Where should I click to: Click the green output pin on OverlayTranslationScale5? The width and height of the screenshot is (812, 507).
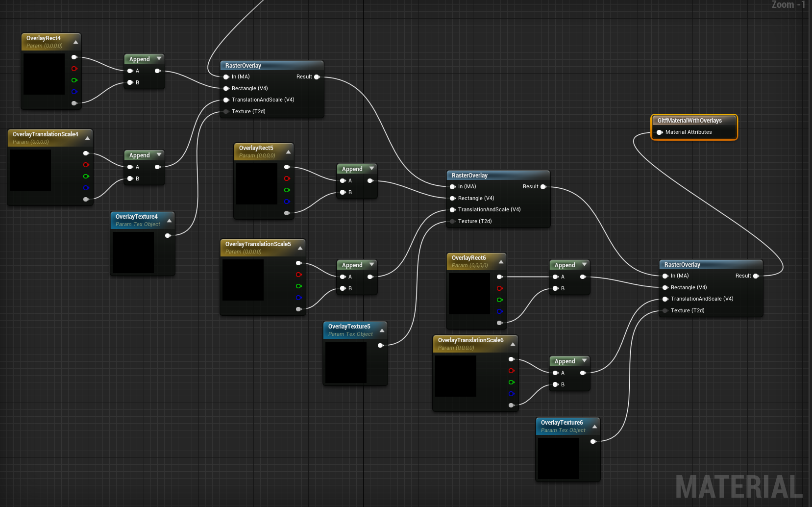tap(299, 286)
